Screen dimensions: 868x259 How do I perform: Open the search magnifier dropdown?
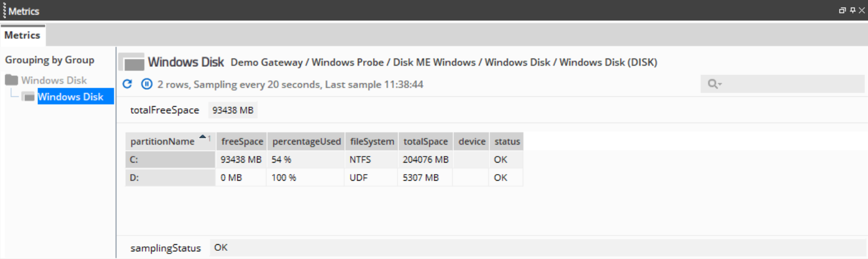tap(714, 84)
